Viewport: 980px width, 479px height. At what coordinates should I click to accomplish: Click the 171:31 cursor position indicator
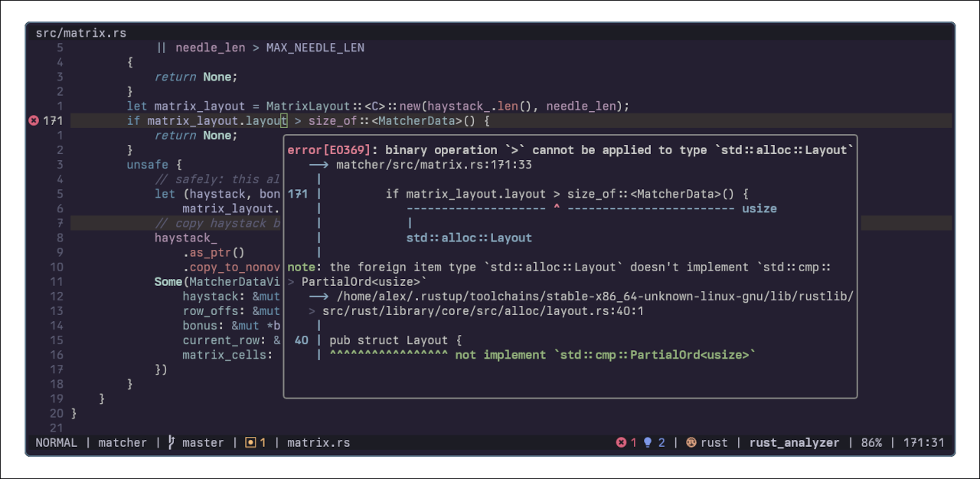point(923,442)
